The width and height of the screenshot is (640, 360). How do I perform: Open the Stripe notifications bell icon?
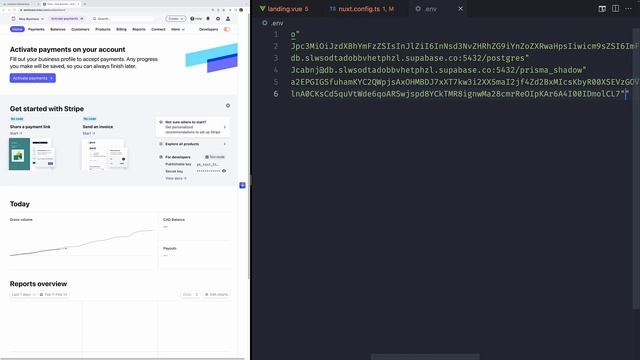208,19
